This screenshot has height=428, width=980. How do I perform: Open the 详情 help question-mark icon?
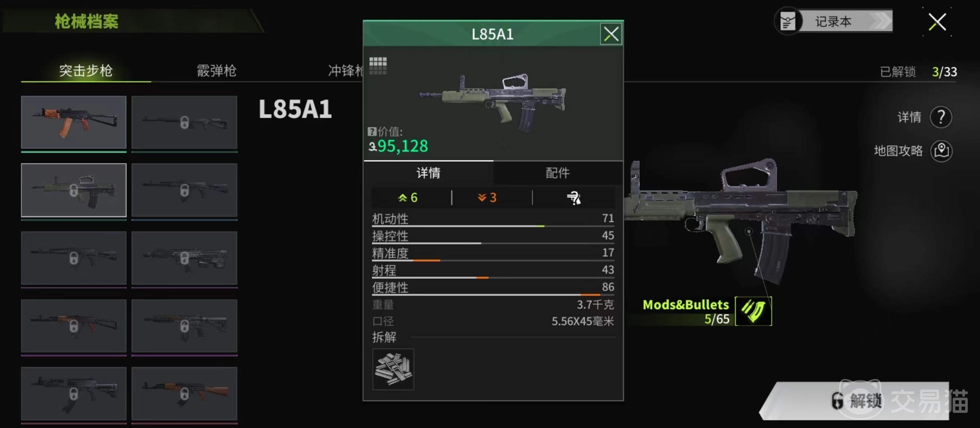(x=941, y=117)
